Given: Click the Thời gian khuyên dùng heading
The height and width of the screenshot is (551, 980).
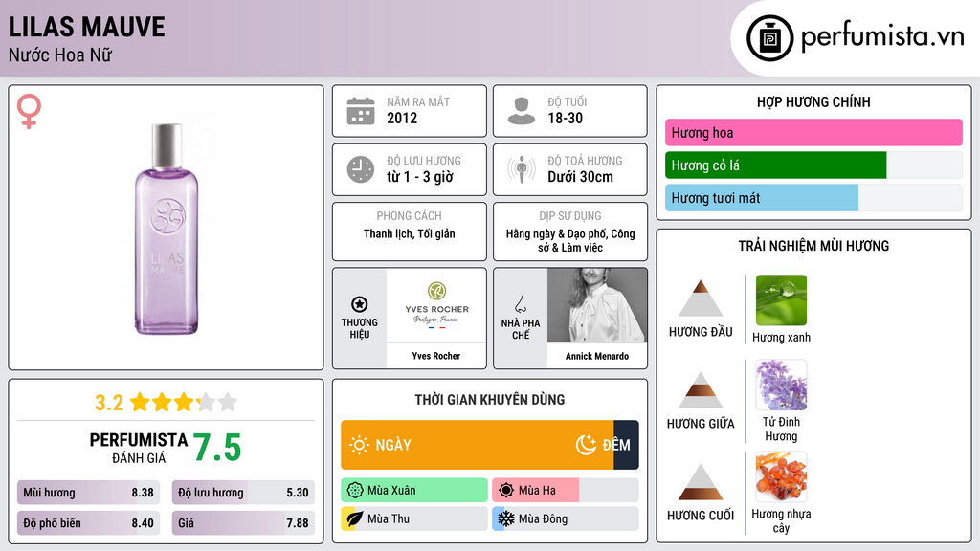Looking at the screenshot, I should coord(489,400).
